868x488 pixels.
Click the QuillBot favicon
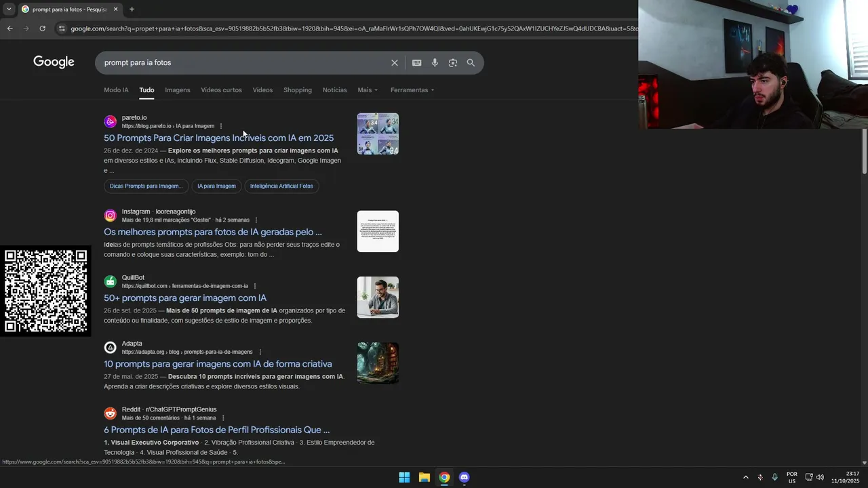pyautogui.click(x=110, y=281)
